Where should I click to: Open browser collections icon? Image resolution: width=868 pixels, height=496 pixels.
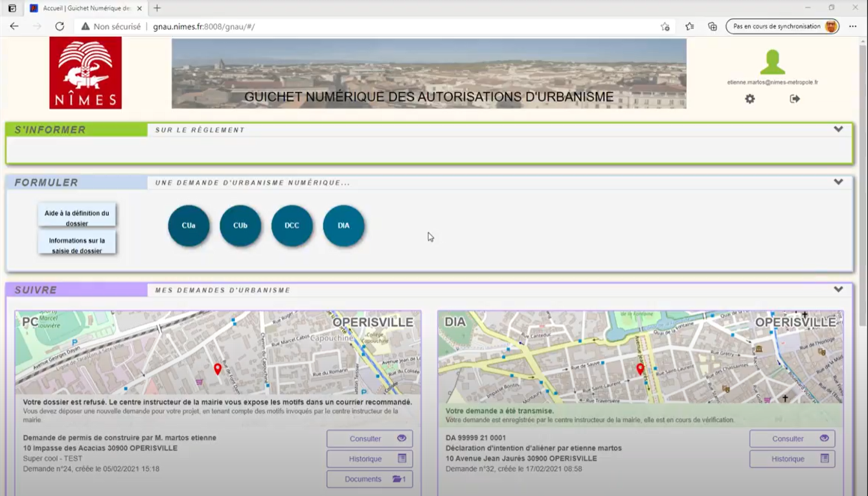click(x=713, y=27)
